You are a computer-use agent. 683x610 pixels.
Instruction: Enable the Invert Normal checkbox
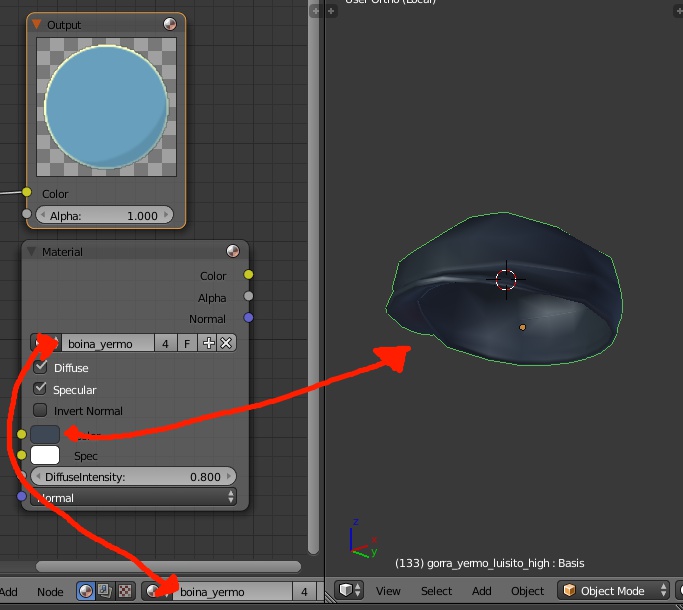coord(40,410)
